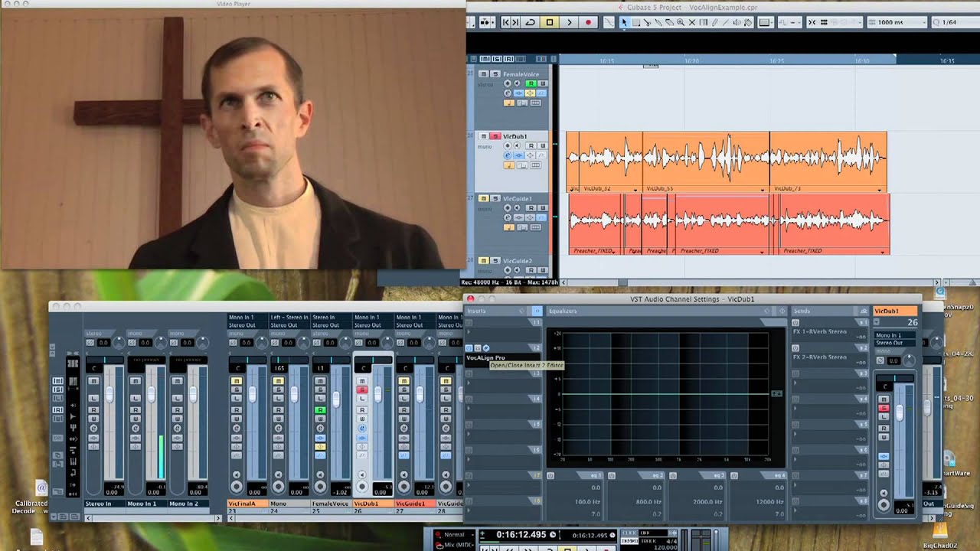
Task: Open the 1000 ms grid dropdown
Action: coord(898,22)
